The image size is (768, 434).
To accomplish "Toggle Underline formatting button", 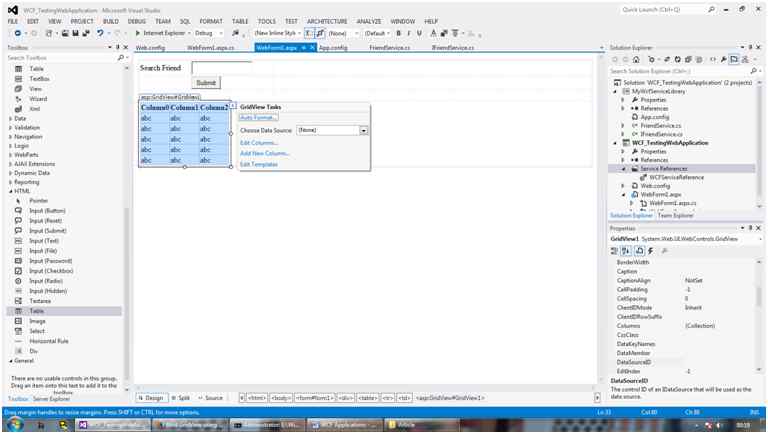I will pyautogui.click(x=419, y=33).
